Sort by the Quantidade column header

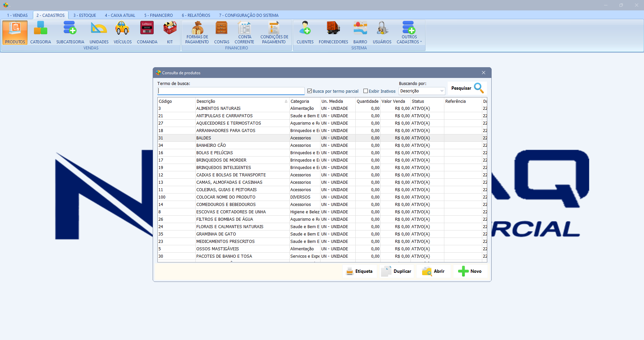[368, 101]
